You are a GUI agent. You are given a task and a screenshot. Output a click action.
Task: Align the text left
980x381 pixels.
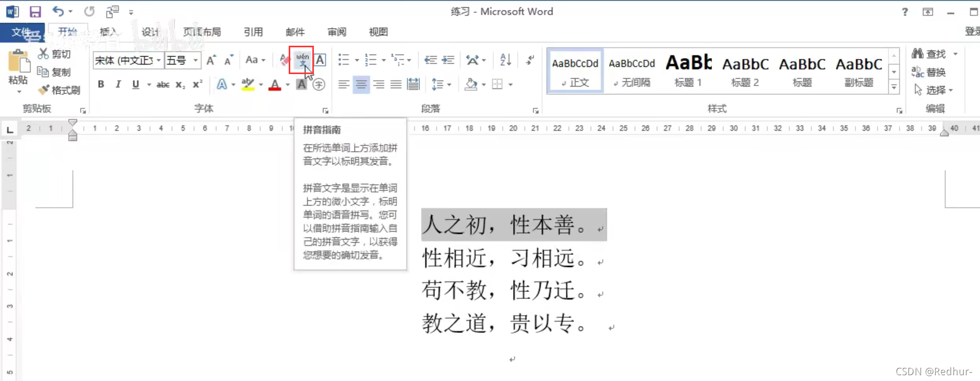click(x=343, y=84)
